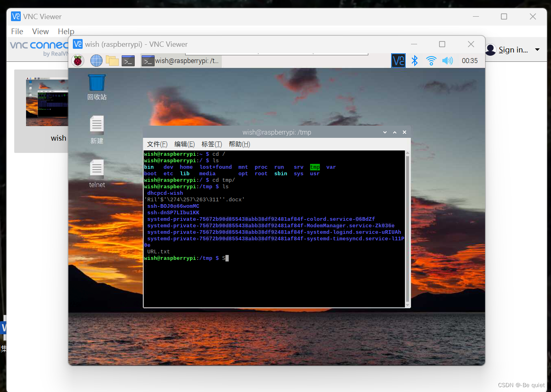Mute audio via the speaker tray icon
This screenshot has height=392, width=551.
tap(447, 60)
